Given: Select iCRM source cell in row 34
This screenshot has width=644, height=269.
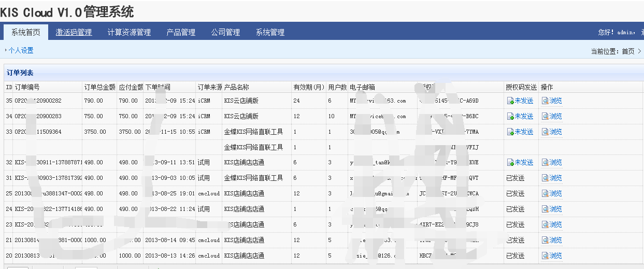Looking at the screenshot, I should pos(204,117).
